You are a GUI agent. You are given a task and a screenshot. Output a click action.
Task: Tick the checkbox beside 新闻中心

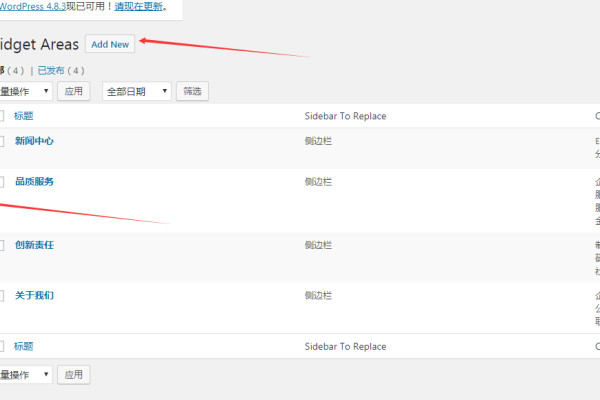2,142
